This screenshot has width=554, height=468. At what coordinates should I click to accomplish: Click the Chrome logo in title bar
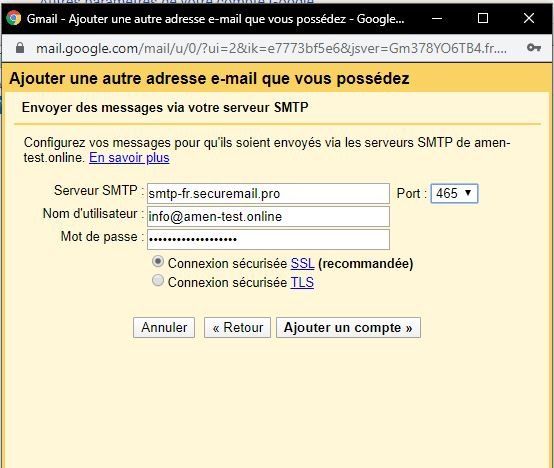[x=13, y=18]
